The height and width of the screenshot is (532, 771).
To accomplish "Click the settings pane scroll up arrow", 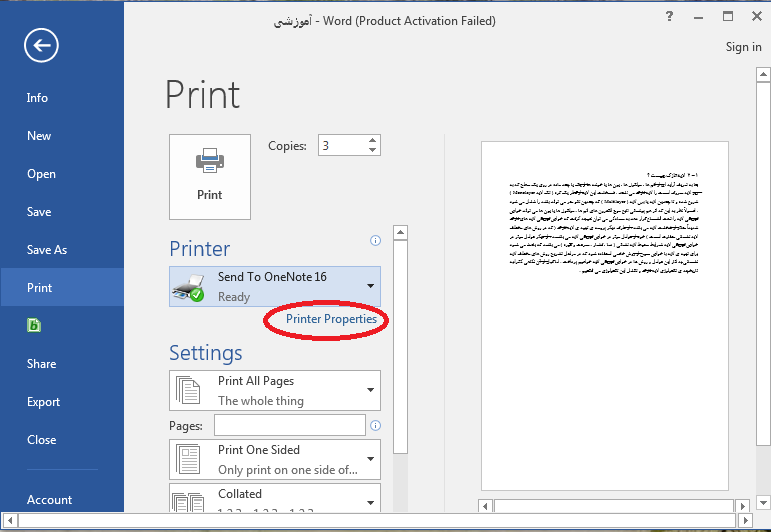I will 401,233.
